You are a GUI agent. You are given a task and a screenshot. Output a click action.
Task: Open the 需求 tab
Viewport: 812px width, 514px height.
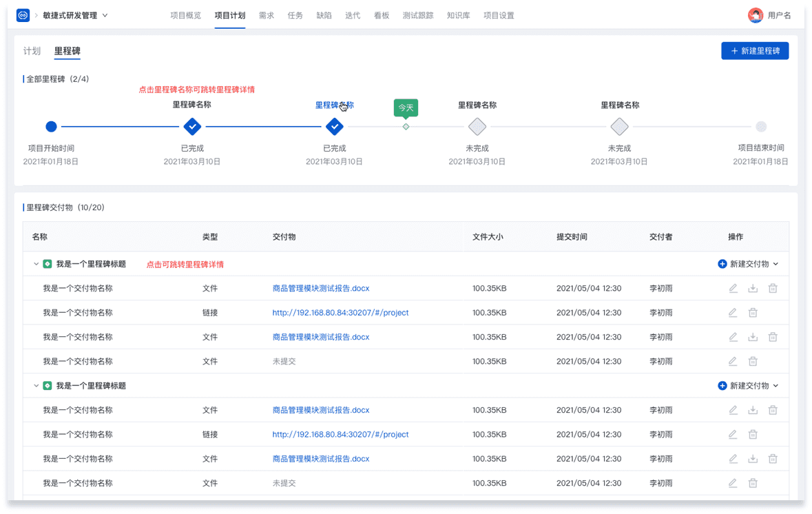[x=266, y=16]
